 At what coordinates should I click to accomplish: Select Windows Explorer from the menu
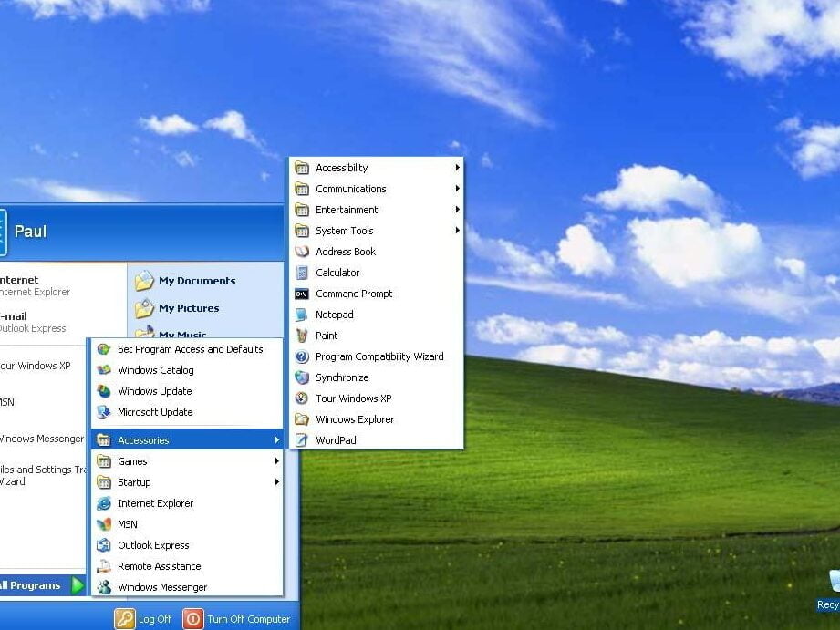355,419
